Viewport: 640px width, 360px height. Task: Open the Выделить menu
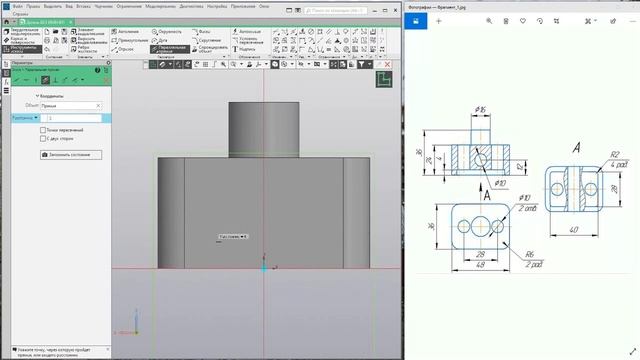53,7
